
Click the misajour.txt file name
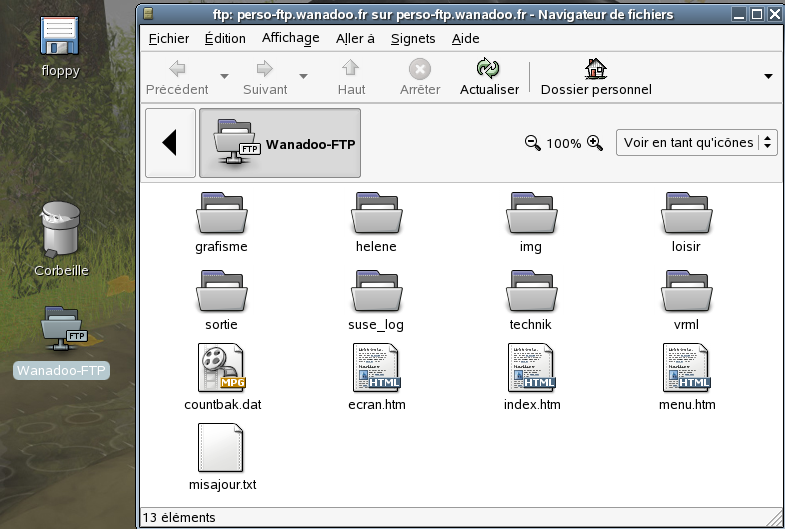tap(222, 484)
